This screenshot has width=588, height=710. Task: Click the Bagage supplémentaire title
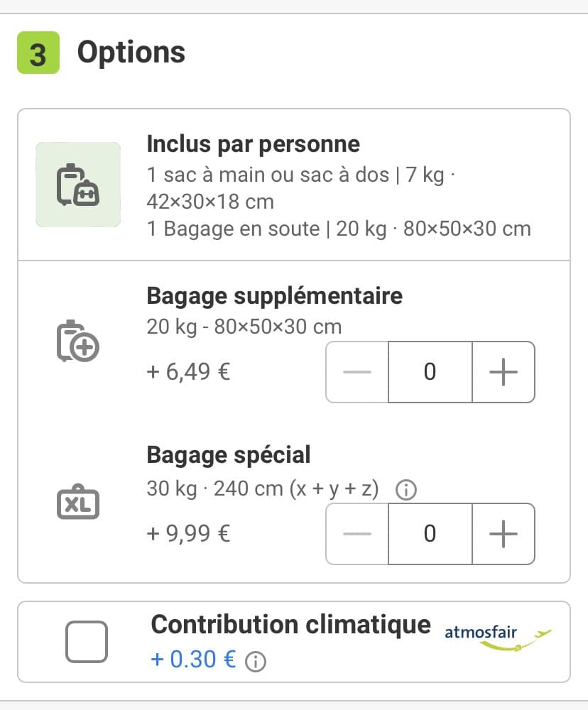point(274,295)
